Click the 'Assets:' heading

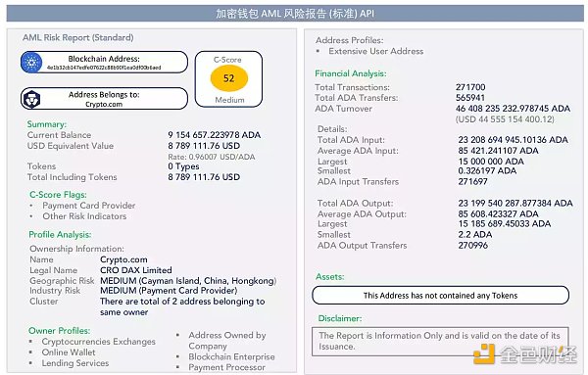pos(330,276)
